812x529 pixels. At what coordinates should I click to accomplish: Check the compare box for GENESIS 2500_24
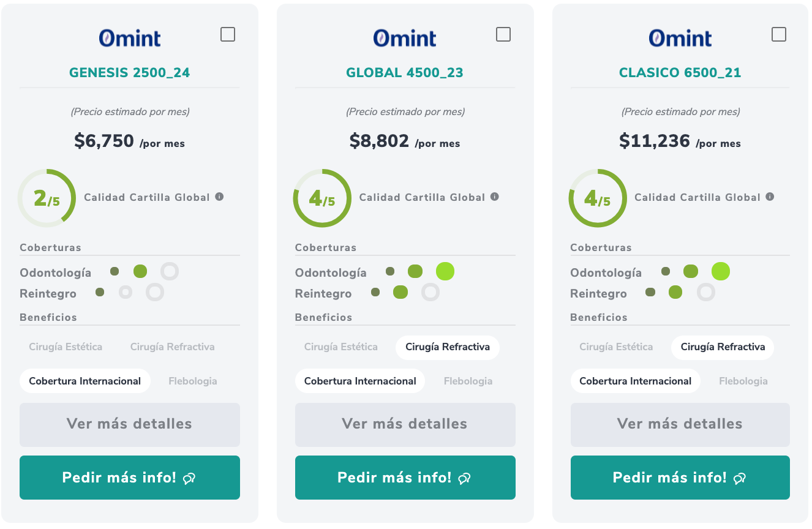click(x=228, y=34)
